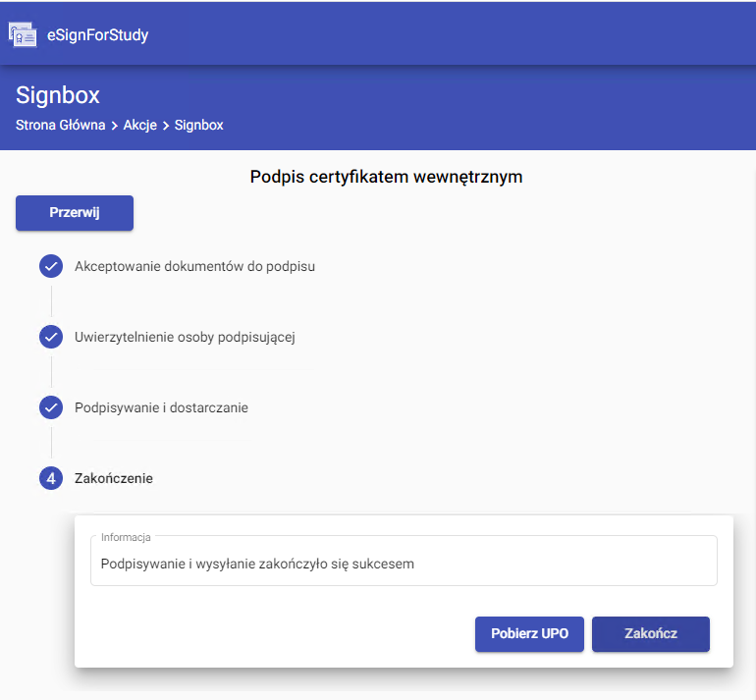Select the Podpisywanie i dostarczanie step label
Viewport: 756px width, 700px height.
pos(161,407)
